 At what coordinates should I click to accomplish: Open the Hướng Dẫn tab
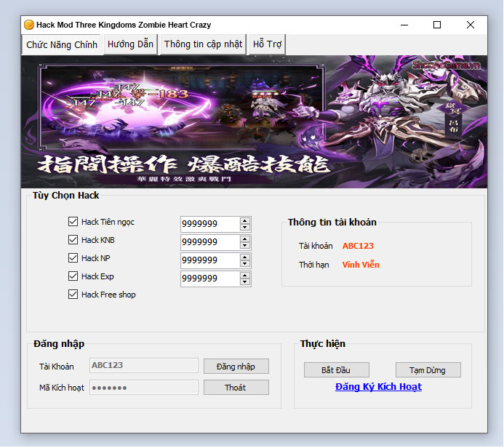click(130, 44)
